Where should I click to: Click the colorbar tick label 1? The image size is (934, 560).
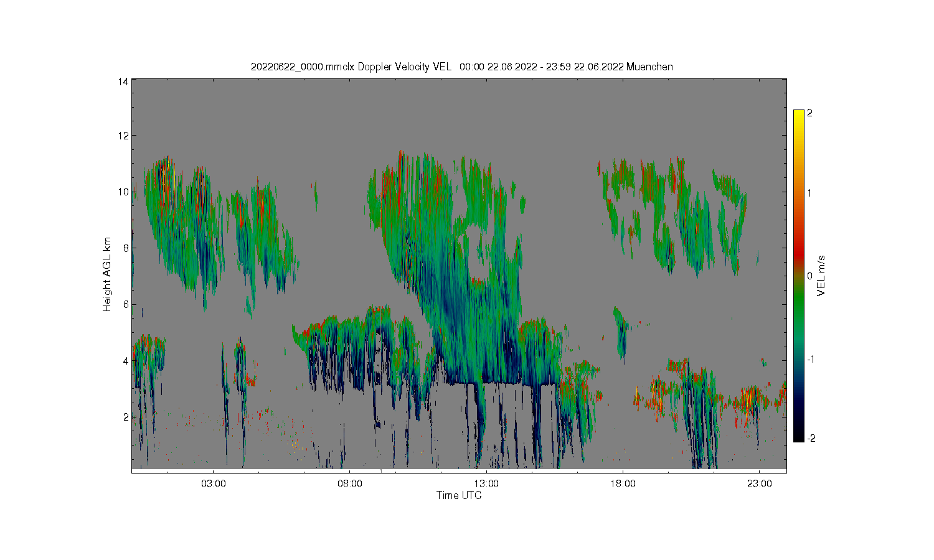[809, 194]
